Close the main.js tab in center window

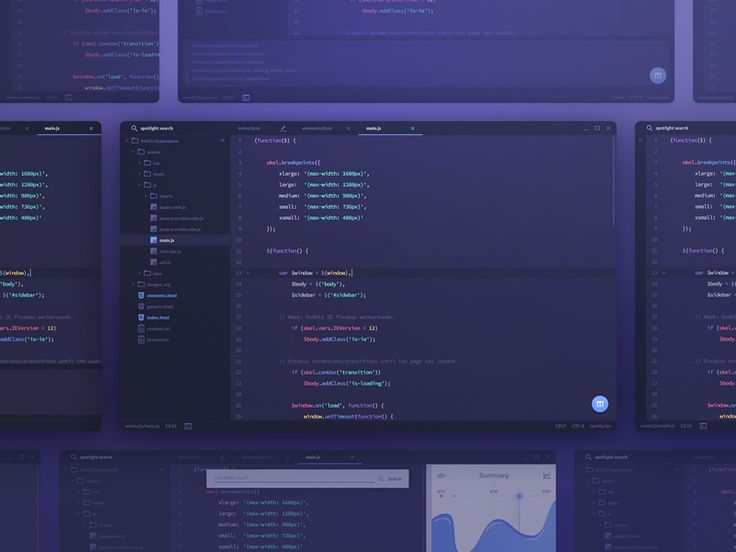[413, 128]
